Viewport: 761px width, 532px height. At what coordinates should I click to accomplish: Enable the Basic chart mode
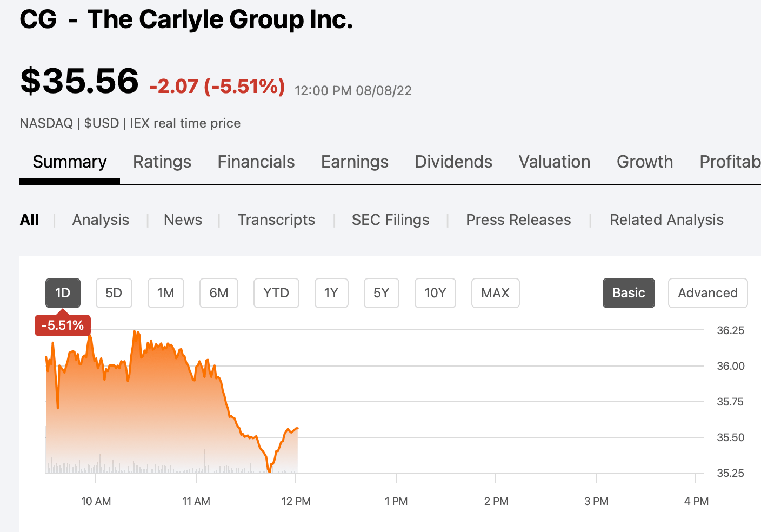pyautogui.click(x=629, y=292)
